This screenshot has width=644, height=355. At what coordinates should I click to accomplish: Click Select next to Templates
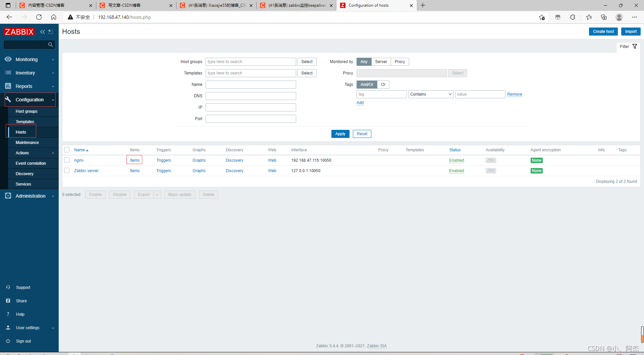click(307, 73)
